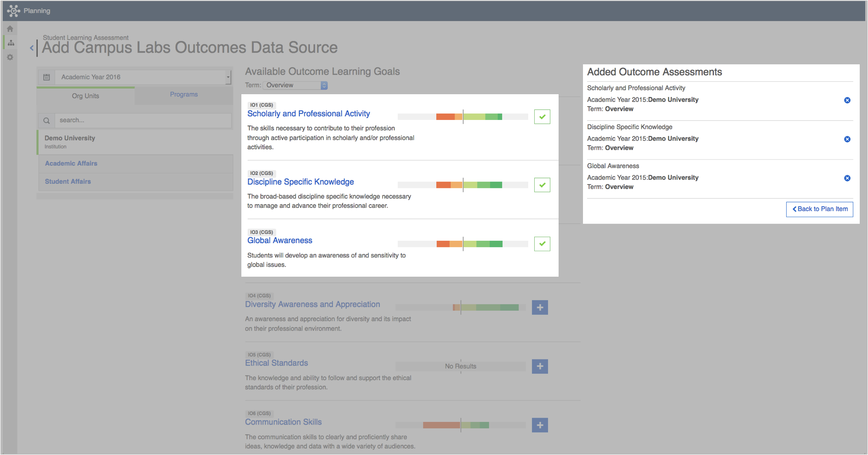Viewport: 868px width, 455px height.
Task: Uncheck Scholarly and Professional Activity checkmark
Action: point(542,117)
